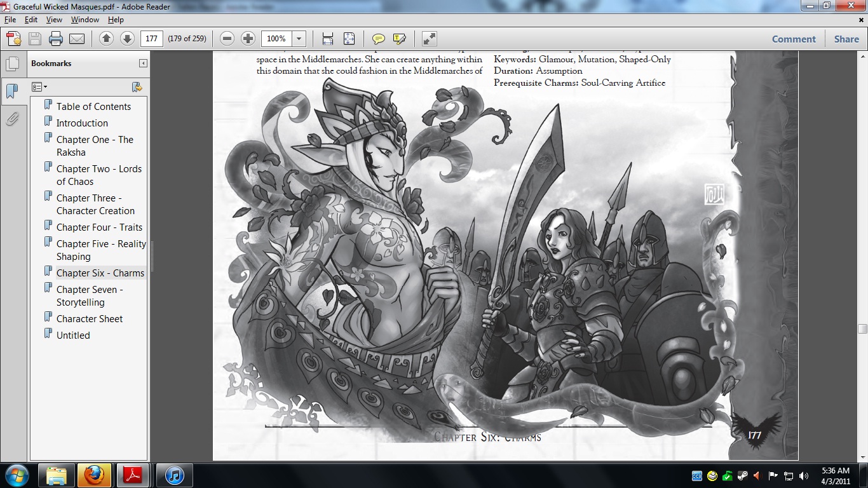The height and width of the screenshot is (488, 868).
Task: Open the Attachments paperclip pane
Action: click(x=12, y=119)
